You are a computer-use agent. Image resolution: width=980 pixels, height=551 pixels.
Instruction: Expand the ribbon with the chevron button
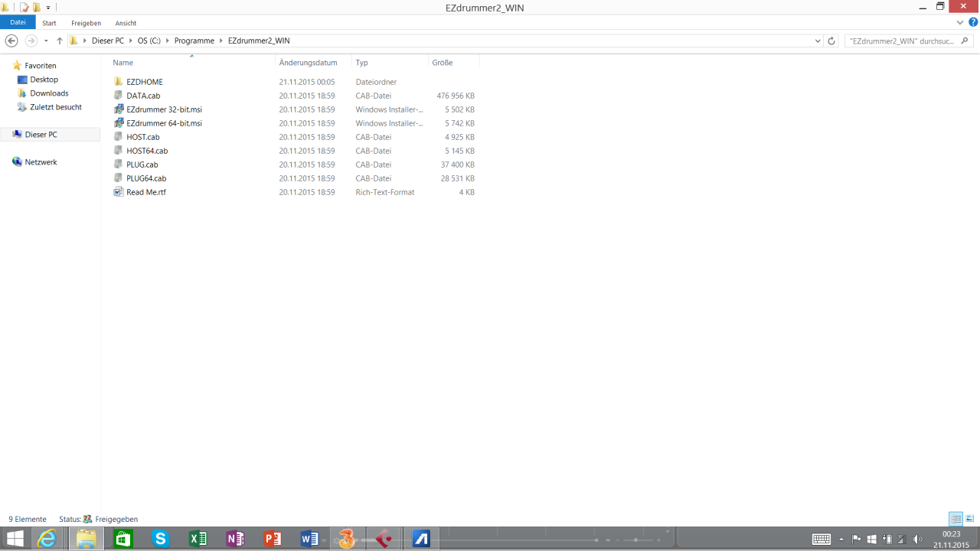click(x=960, y=22)
